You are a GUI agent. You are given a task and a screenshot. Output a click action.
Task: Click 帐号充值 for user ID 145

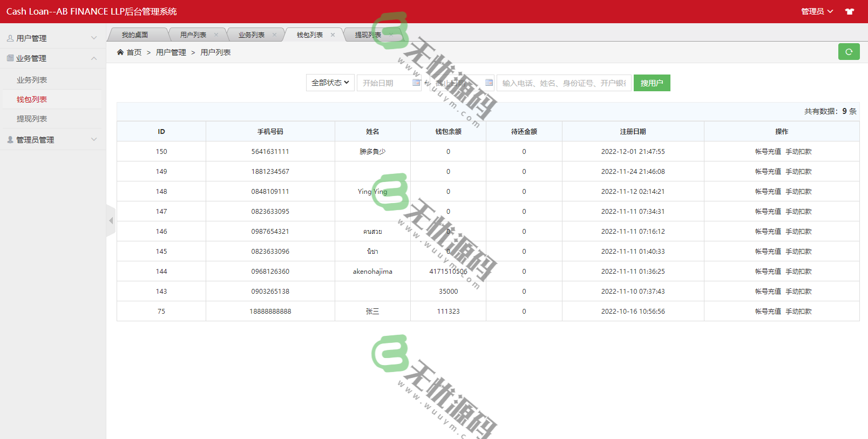(768, 251)
